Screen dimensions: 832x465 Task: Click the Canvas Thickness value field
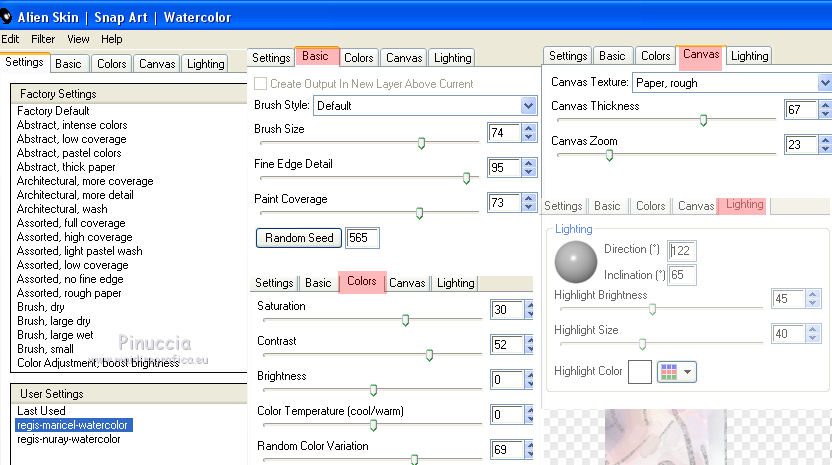(801, 109)
